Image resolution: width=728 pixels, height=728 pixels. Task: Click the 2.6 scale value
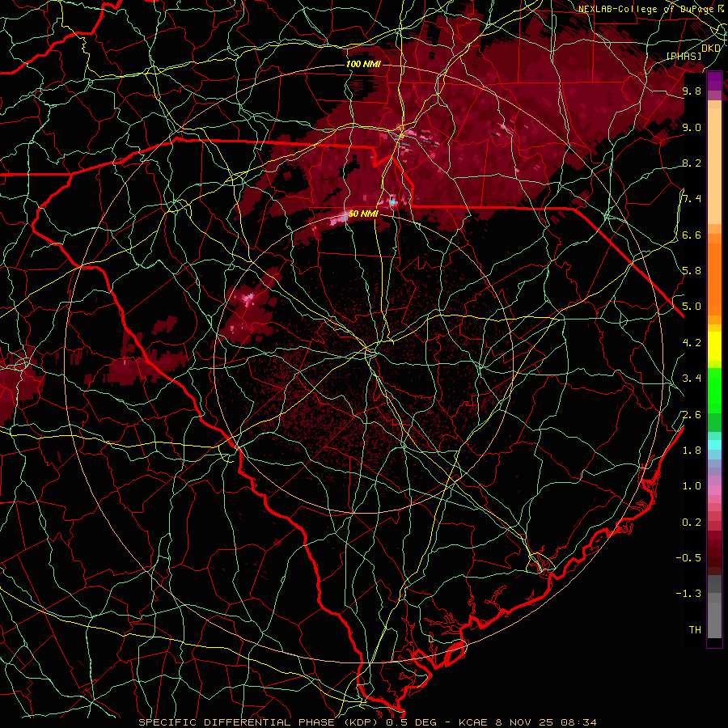(x=692, y=415)
